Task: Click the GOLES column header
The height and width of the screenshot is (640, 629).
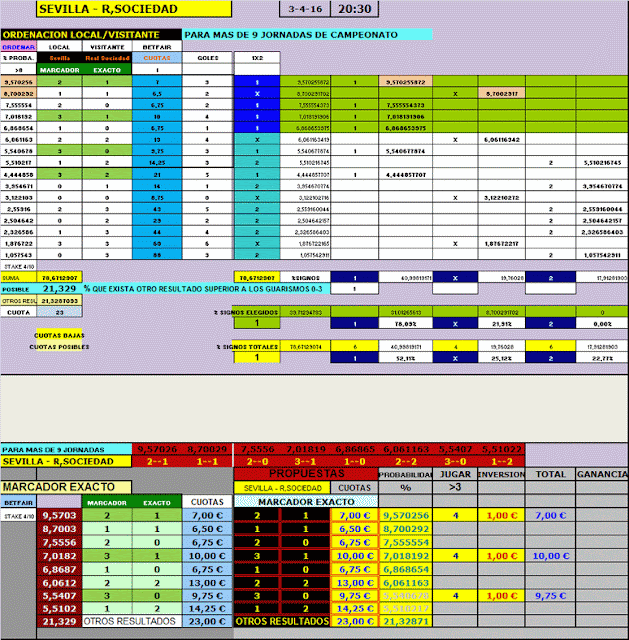Action: pos(208,58)
